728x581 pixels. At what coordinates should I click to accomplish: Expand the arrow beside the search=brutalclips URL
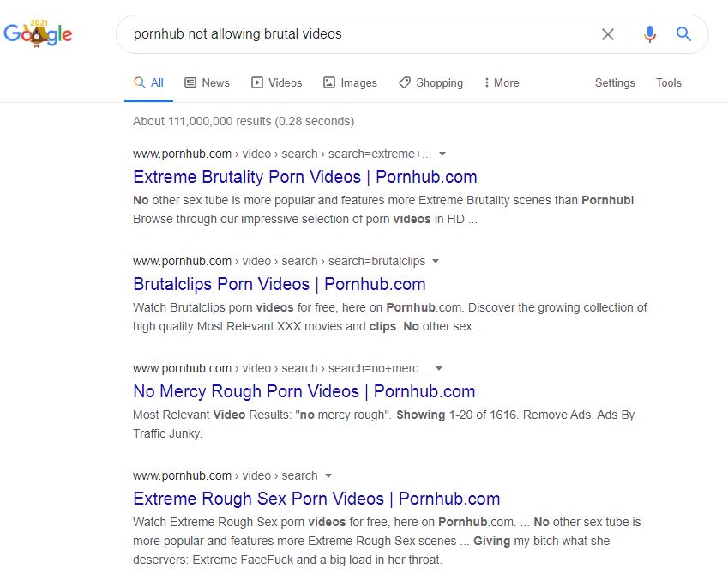[x=436, y=262]
